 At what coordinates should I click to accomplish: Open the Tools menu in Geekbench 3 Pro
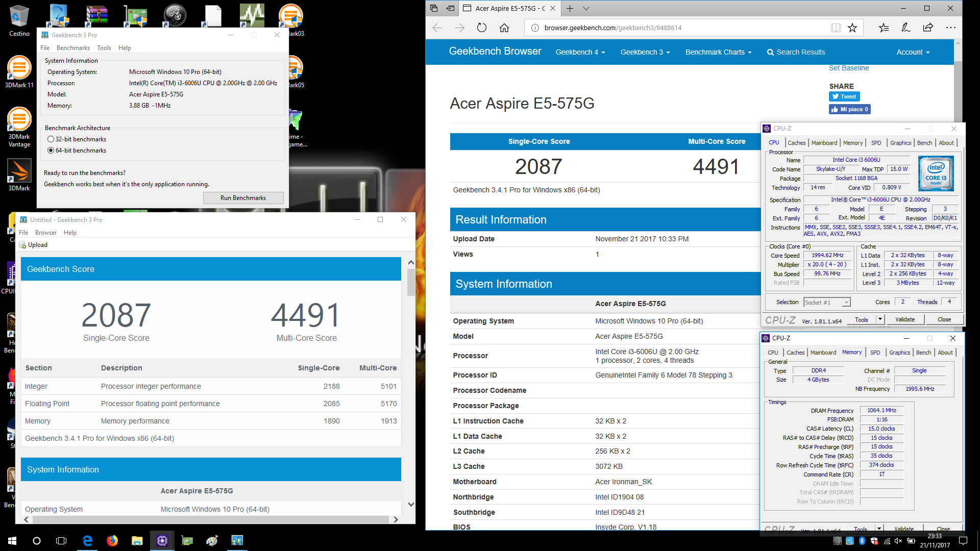(104, 48)
